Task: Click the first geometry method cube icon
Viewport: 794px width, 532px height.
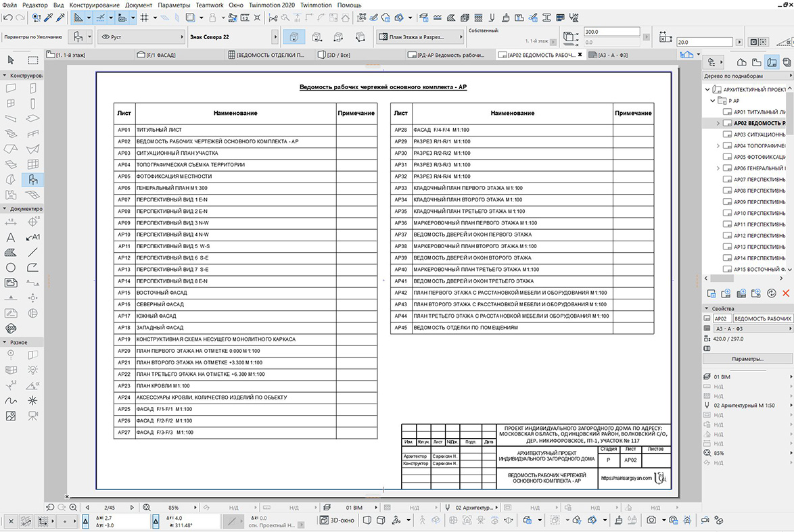Action: click(x=294, y=37)
